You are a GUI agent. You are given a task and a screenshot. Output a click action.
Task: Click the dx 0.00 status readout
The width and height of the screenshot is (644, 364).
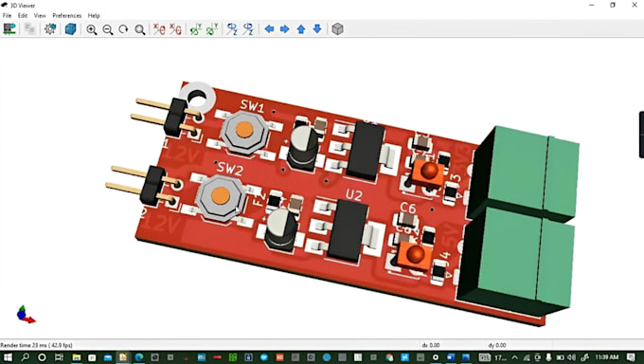430,345
